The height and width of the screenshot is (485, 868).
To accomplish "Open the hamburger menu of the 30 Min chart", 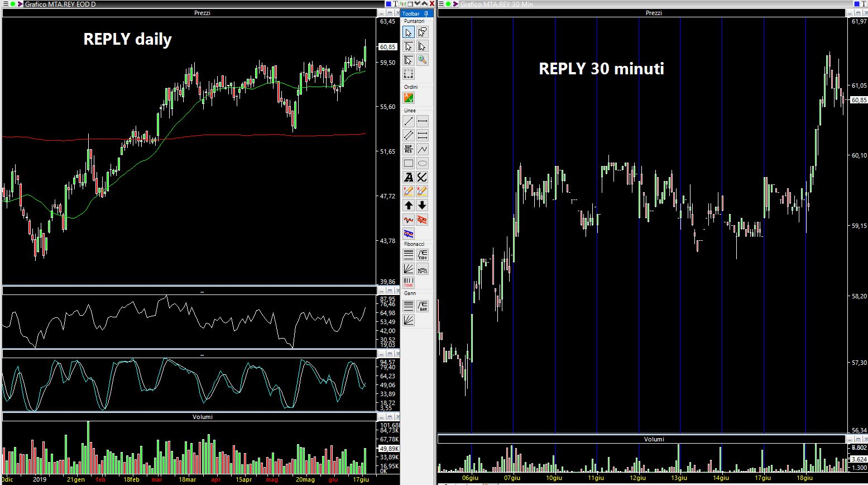I will [441, 4].
